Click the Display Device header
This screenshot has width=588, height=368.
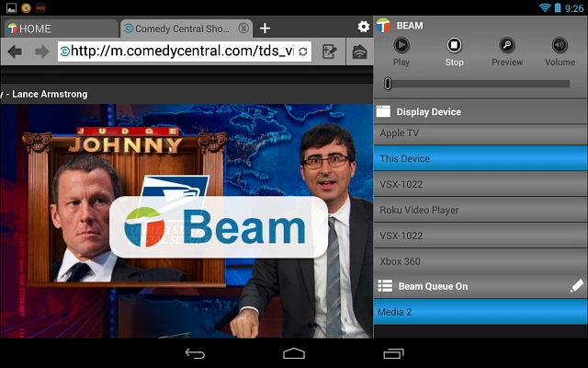pyautogui.click(x=481, y=111)
